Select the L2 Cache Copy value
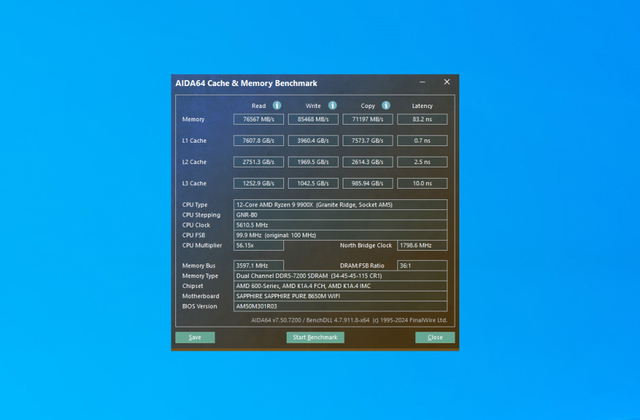Screen dimensions: 640x420 tap(367, 162)
